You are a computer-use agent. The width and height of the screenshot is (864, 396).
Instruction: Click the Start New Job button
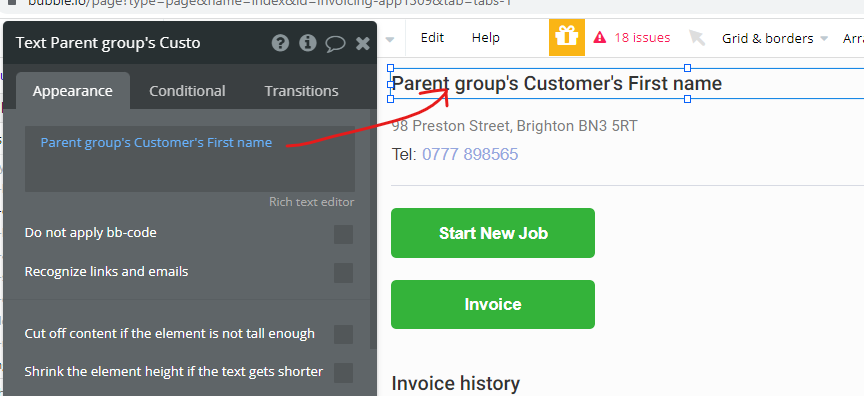click(x=493, y=233)
